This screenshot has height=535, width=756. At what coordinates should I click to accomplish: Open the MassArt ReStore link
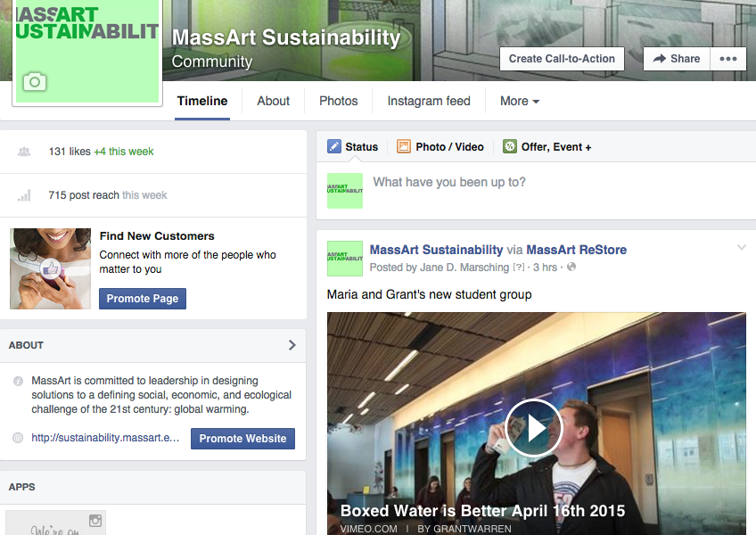pos(576,250)
